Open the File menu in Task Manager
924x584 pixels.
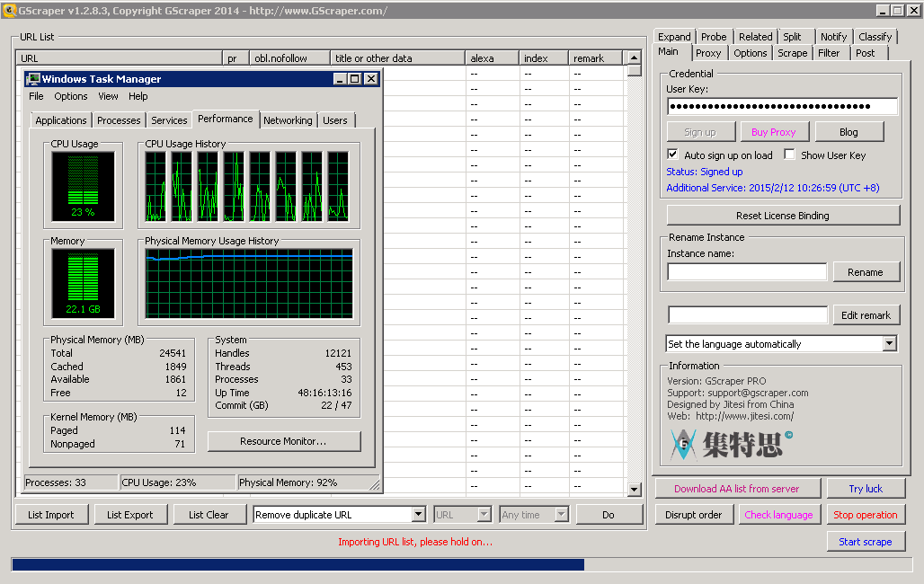[36, 96]
